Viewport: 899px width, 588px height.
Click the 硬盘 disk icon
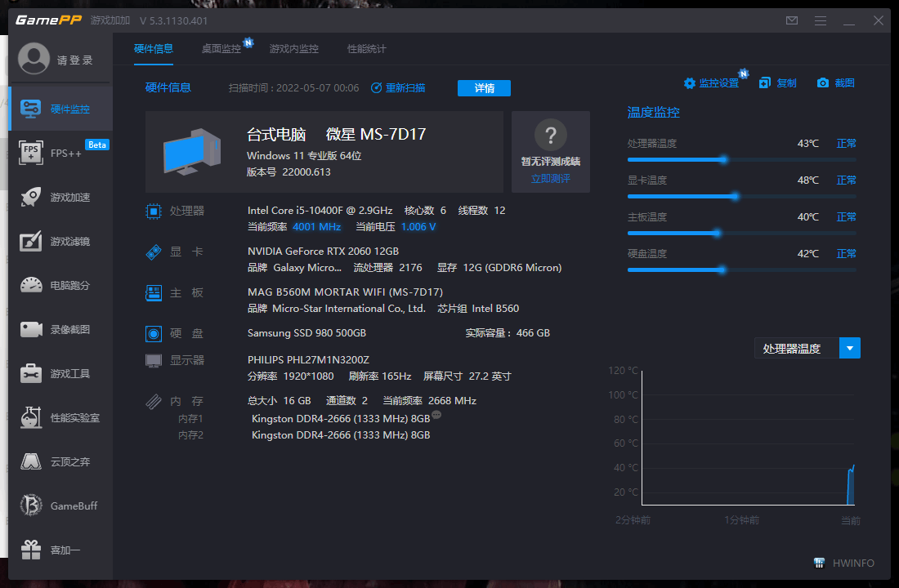pyautogui.click(x=154, y=333)
